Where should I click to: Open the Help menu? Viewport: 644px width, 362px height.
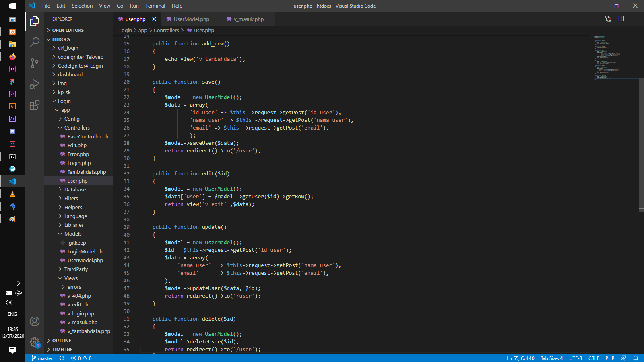(177, 6)
